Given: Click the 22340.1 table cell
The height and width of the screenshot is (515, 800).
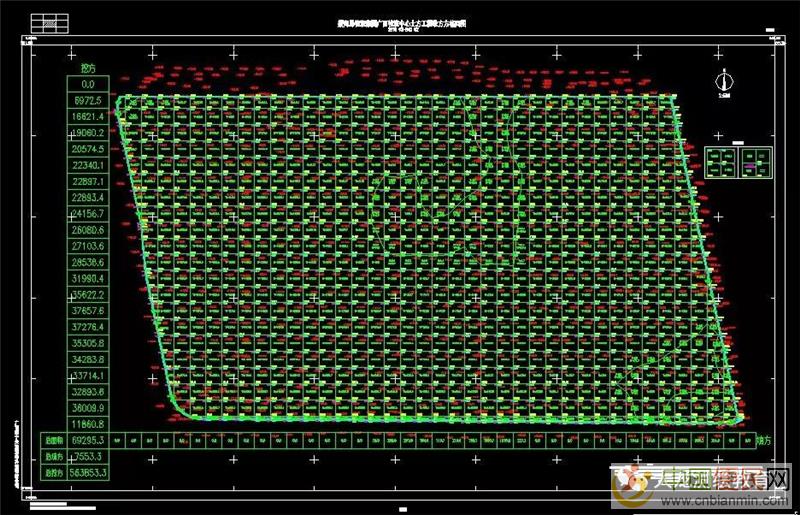Looking at the screenshot, I should point(85,165).
